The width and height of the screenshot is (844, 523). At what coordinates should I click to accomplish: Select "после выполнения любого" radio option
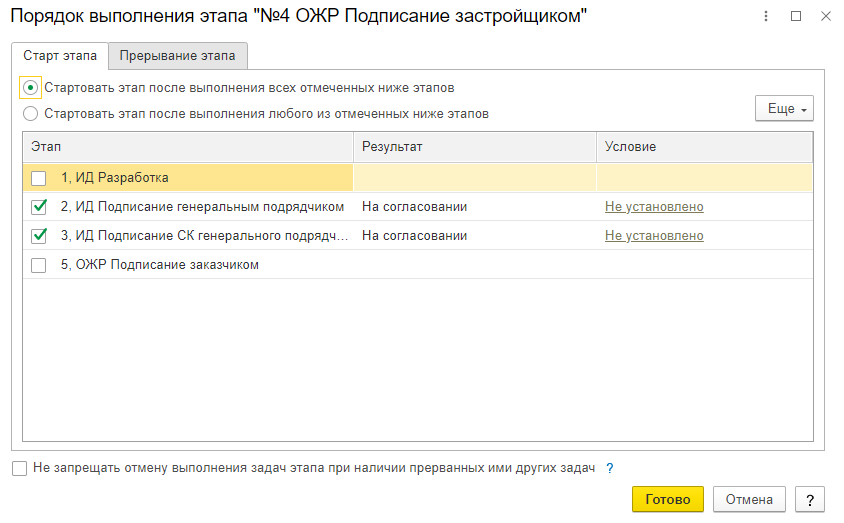click(x=31, y=114)
